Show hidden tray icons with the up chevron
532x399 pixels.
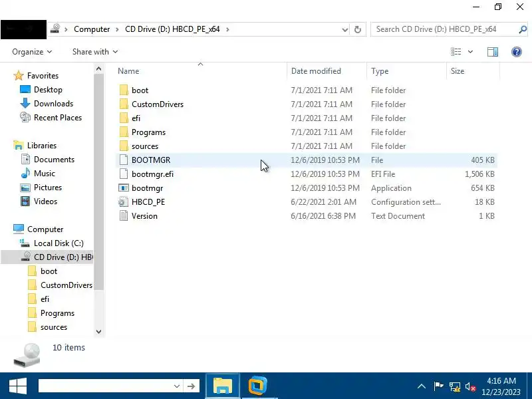click(422, 386)
